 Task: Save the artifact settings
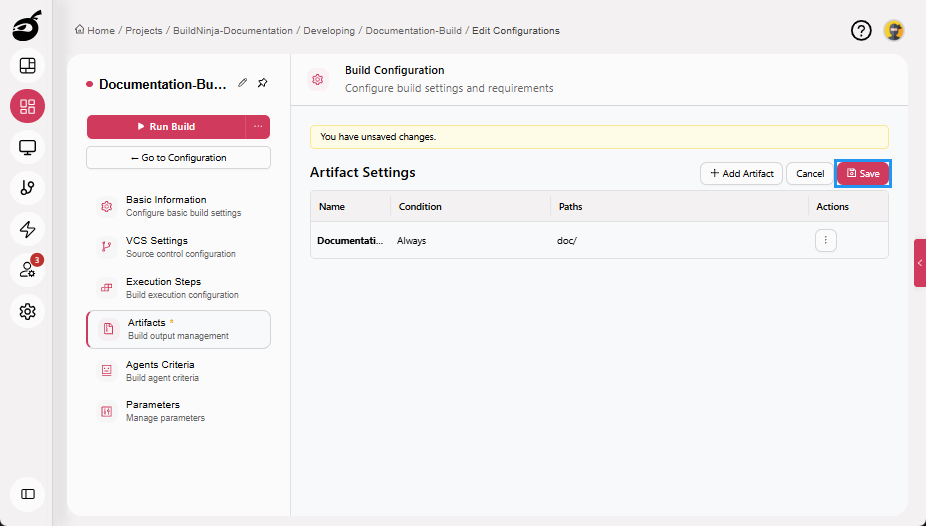pyautogui.click(x=863, y=173)
